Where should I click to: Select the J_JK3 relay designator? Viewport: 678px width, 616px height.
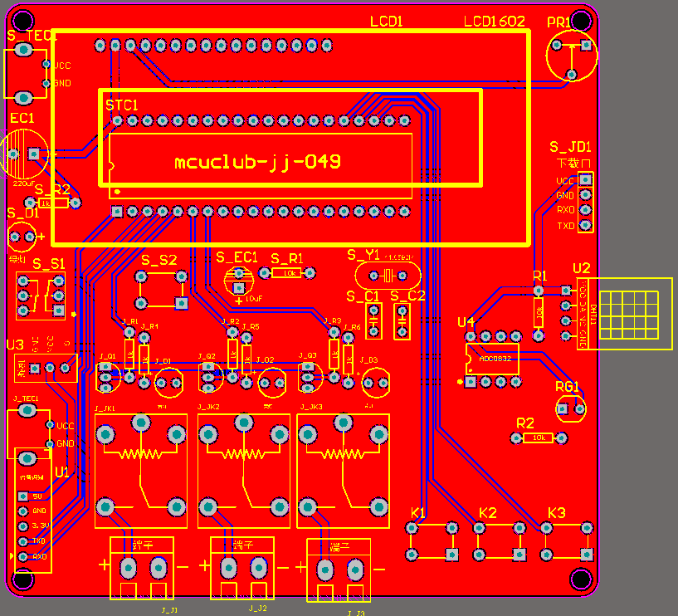(x=311, y=407)
